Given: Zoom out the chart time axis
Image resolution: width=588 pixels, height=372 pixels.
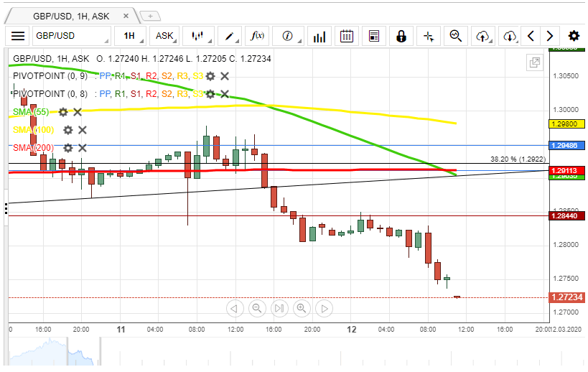Looking at the screenshot, I should point(257,309).
